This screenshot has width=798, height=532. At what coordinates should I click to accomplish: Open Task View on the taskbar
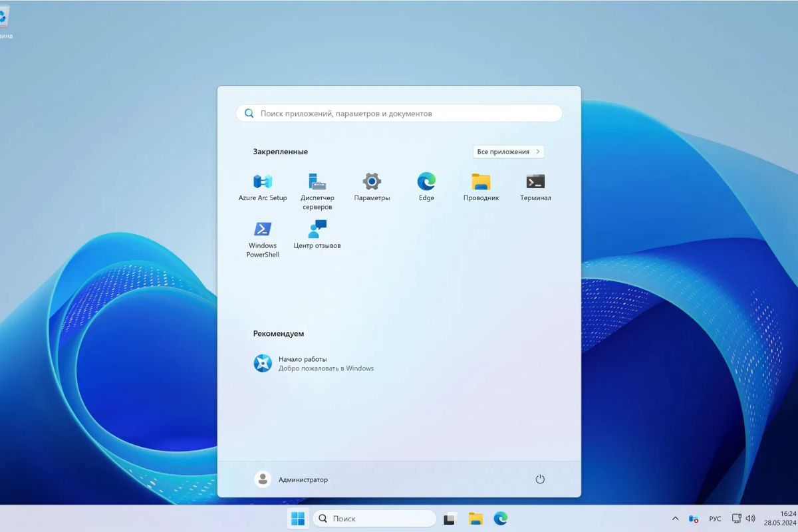(450, 519)
